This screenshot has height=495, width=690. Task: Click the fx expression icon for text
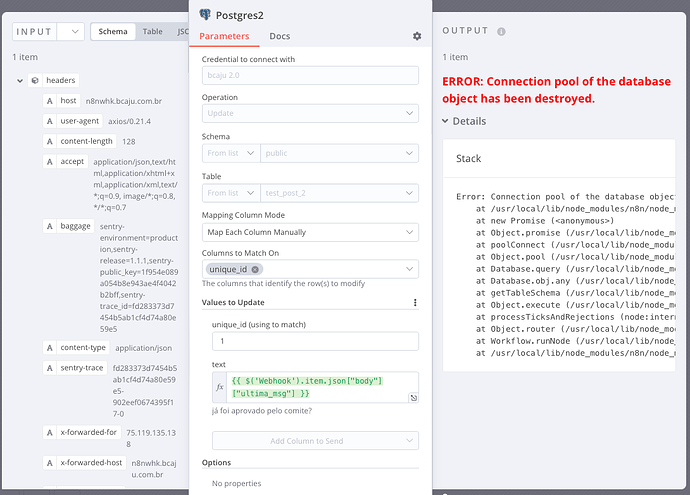[x=220, y=386]
